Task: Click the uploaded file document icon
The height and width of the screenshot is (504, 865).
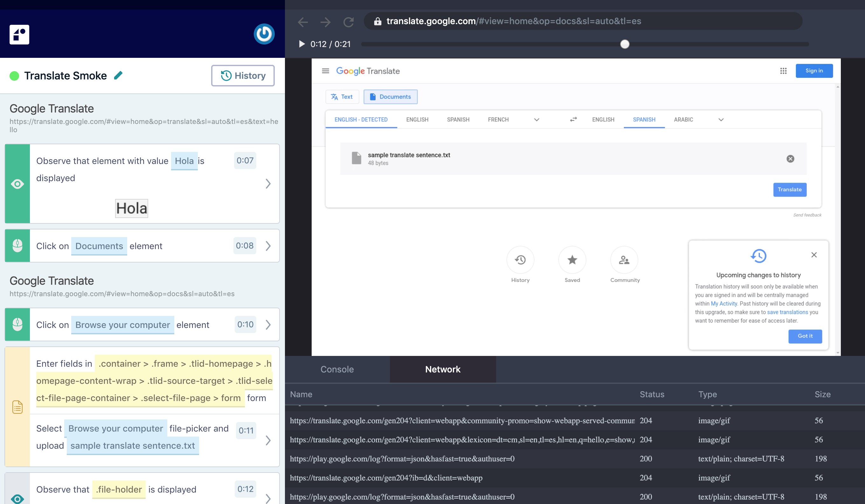Action: [356, 158]
